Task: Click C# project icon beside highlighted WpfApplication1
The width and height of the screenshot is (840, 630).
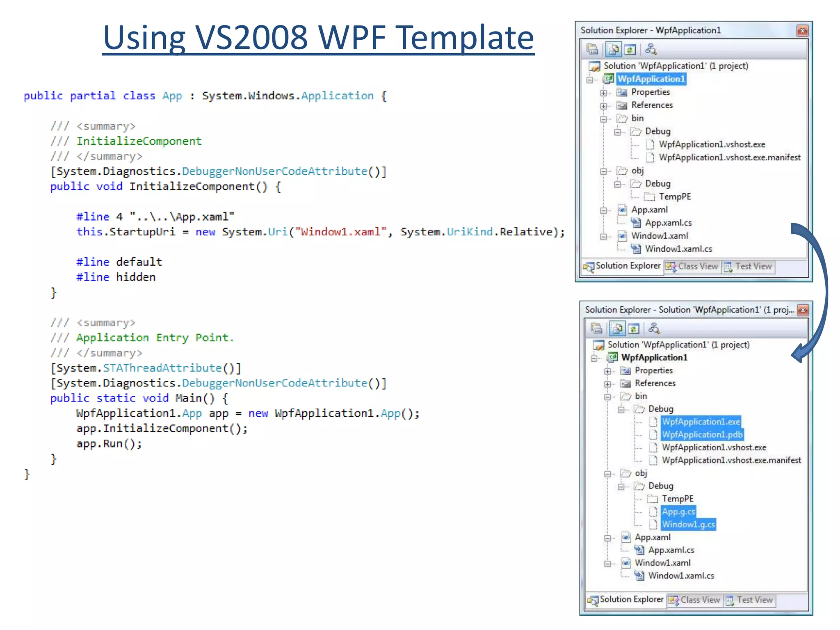Action: 608,79
